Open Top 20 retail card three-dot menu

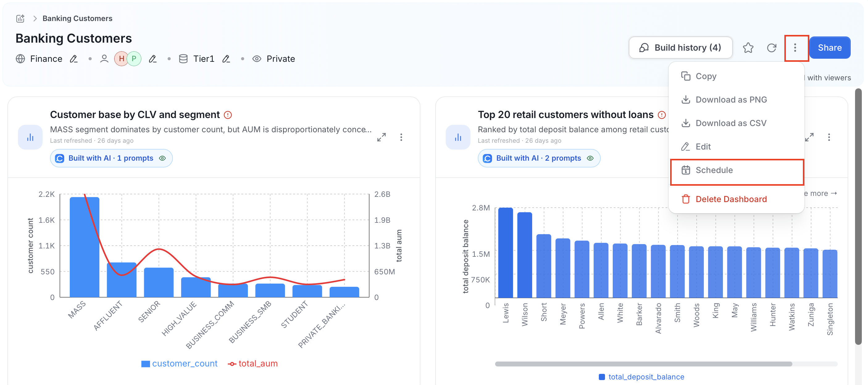pyautogui.click(x=829, y=137)
